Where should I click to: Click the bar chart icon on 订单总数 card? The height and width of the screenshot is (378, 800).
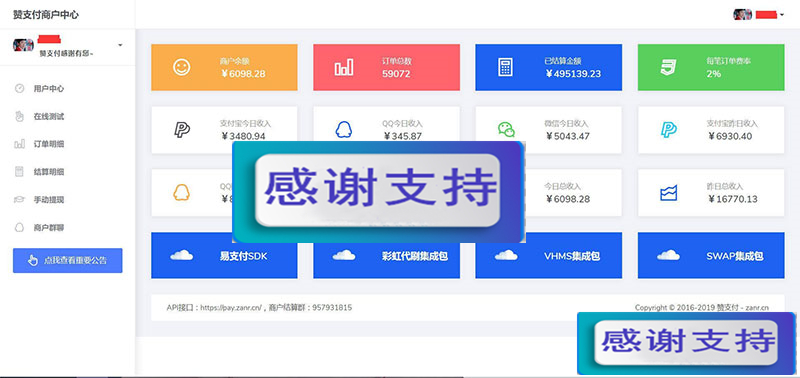click(343, 67)
